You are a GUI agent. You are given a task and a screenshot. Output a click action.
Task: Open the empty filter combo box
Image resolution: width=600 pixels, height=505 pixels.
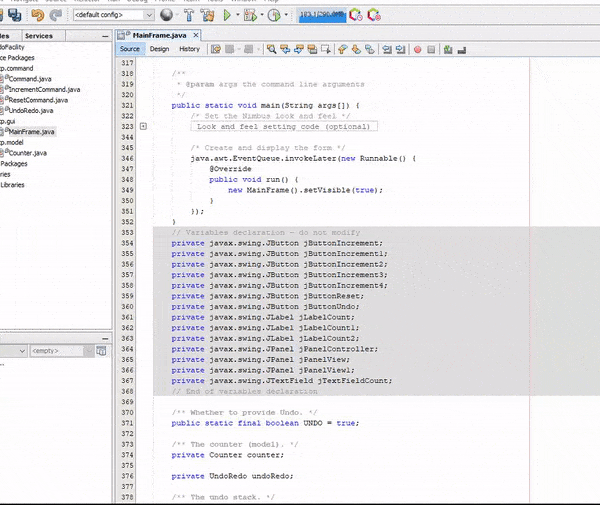pyautogui.click(x=57, y=351)
